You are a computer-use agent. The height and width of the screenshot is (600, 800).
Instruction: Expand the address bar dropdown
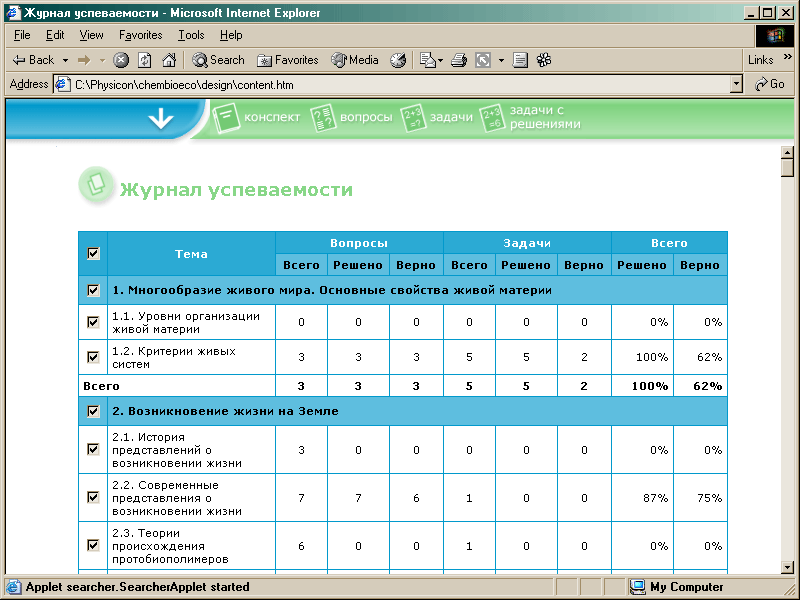pyautogui.click(x=736, y=84)
